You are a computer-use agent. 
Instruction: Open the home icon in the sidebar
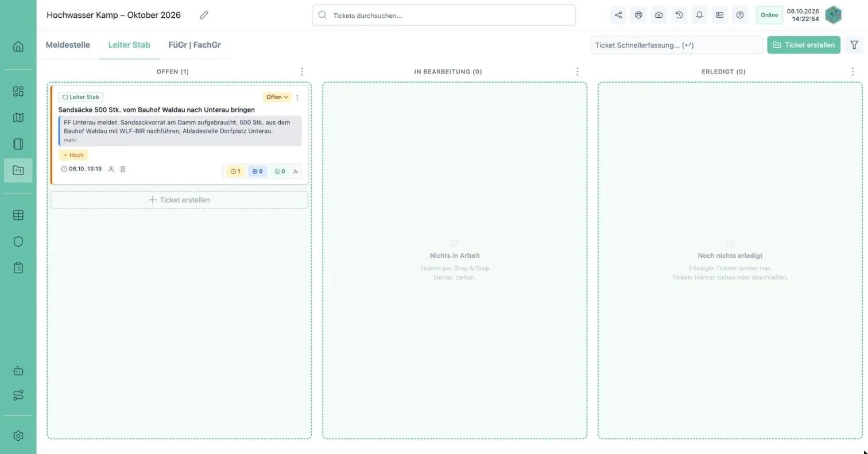18,46
